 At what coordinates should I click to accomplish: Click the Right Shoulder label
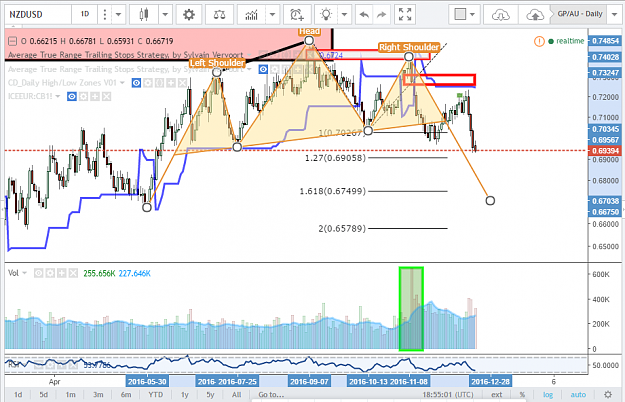click(409, 47)
